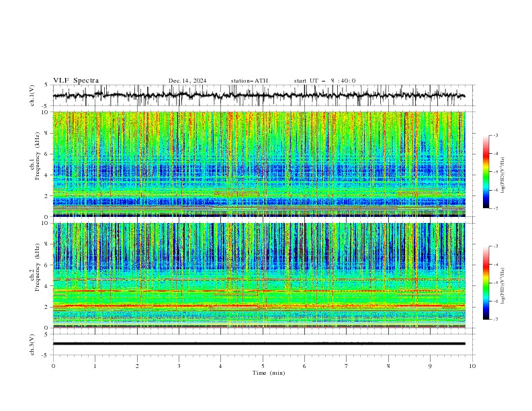Click the "6" kHz tick on ch.2 frequency axis
532x411 pixels.
pos(48,265)
